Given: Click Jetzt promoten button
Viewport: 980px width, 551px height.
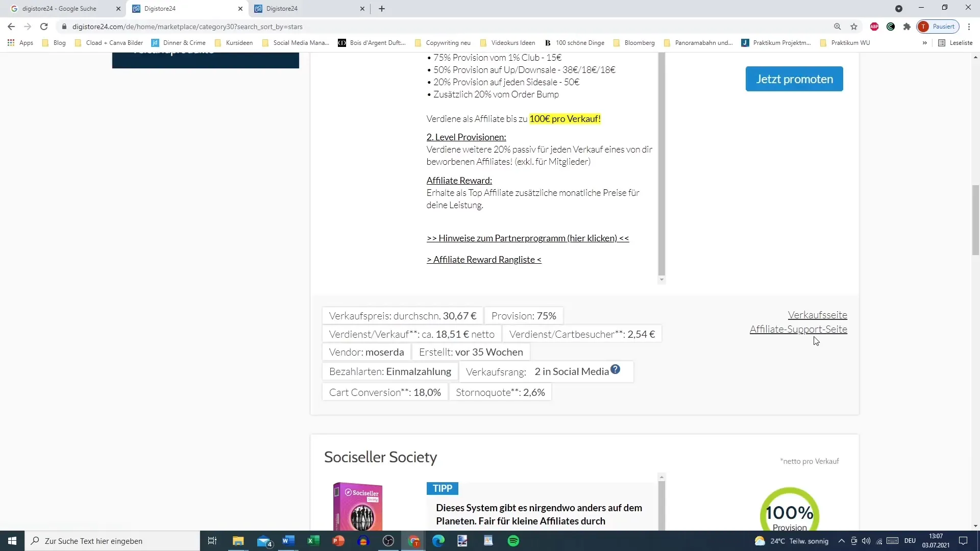Looking at the screenshot, I should (x=794, y=79).
